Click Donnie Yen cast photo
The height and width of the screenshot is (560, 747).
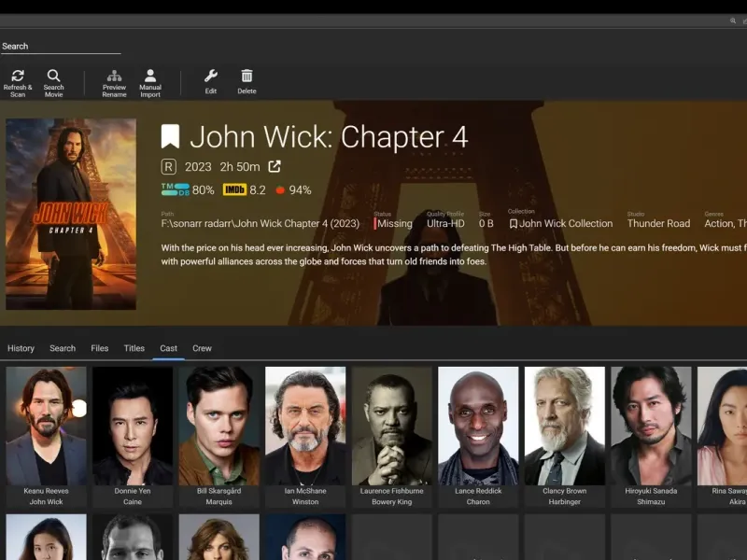coord(133,426)
